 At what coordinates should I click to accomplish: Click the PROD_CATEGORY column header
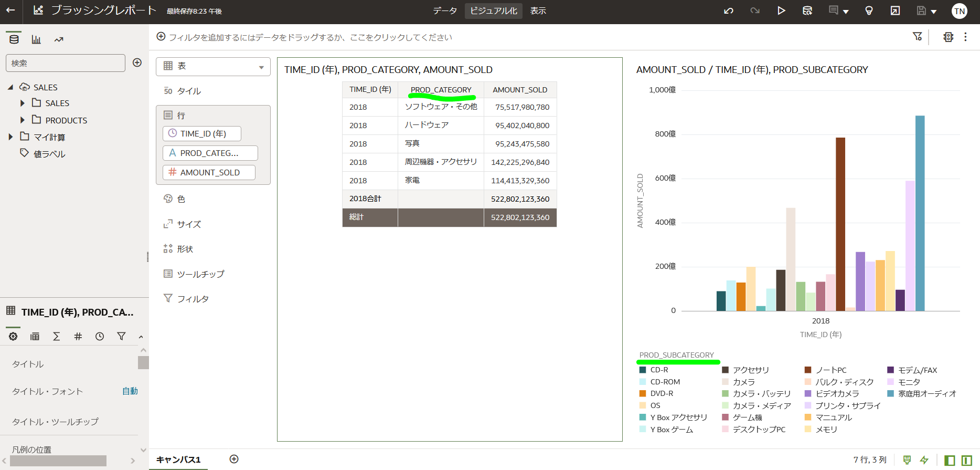point(441,90)
